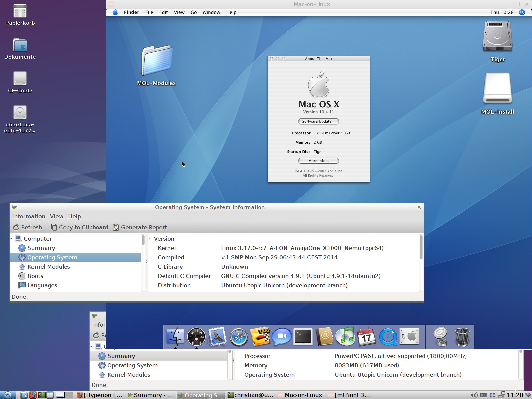
Task: Open Safari from the Mac dock
Action: point(239,337)
